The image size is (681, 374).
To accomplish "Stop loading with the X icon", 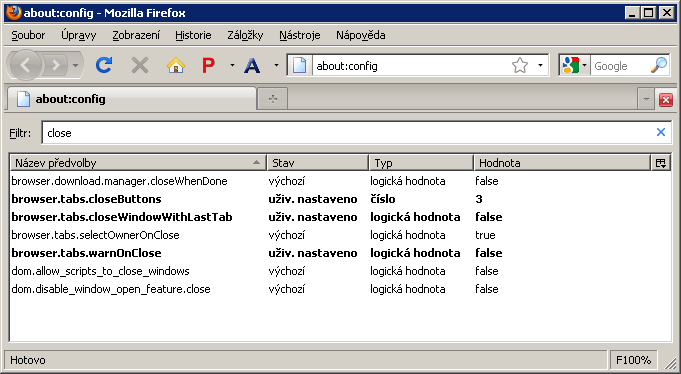I will pyautogui.click(x=140, y=66).
